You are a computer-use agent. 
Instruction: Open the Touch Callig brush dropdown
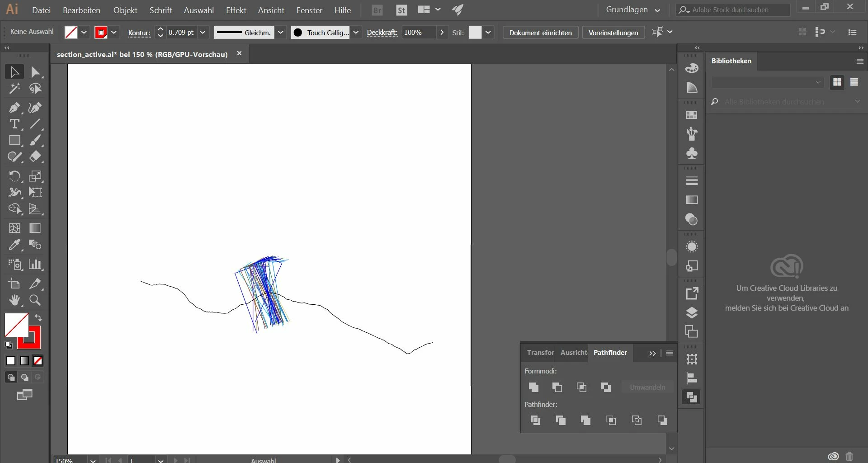click(x=356, y=33)
